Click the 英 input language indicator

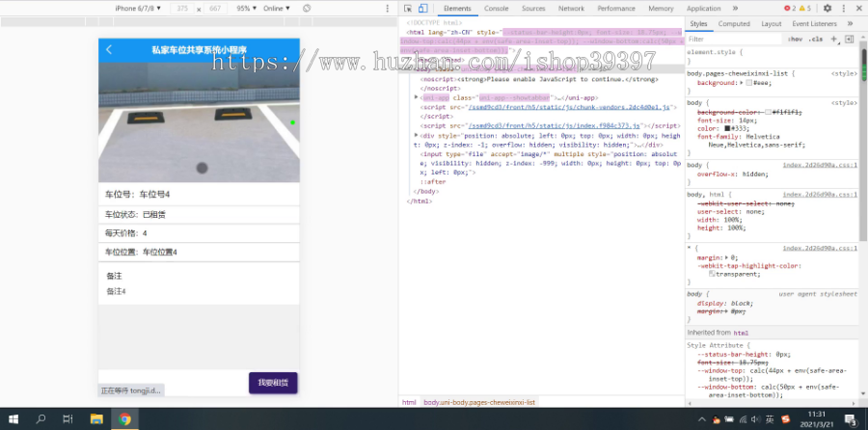(770, 419)
